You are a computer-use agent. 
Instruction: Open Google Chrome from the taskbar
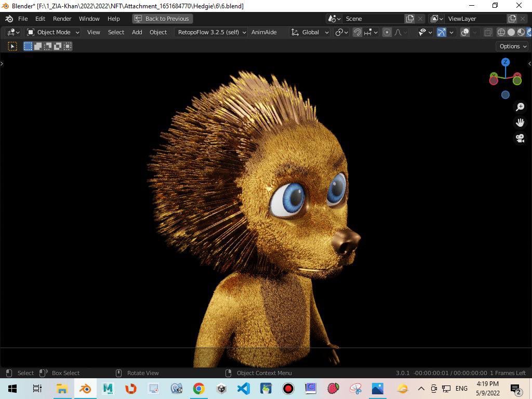[x=199, y=389]
